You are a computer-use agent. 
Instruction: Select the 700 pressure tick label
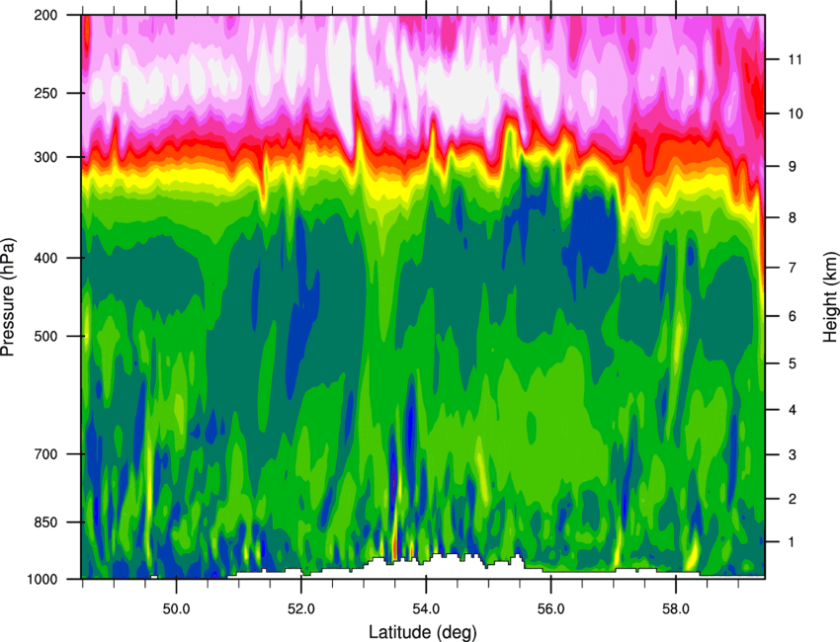45,454
